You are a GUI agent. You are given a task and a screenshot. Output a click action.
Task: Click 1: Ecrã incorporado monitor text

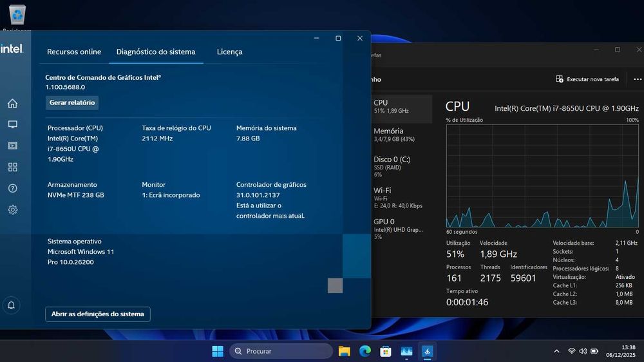pos(171,195)
